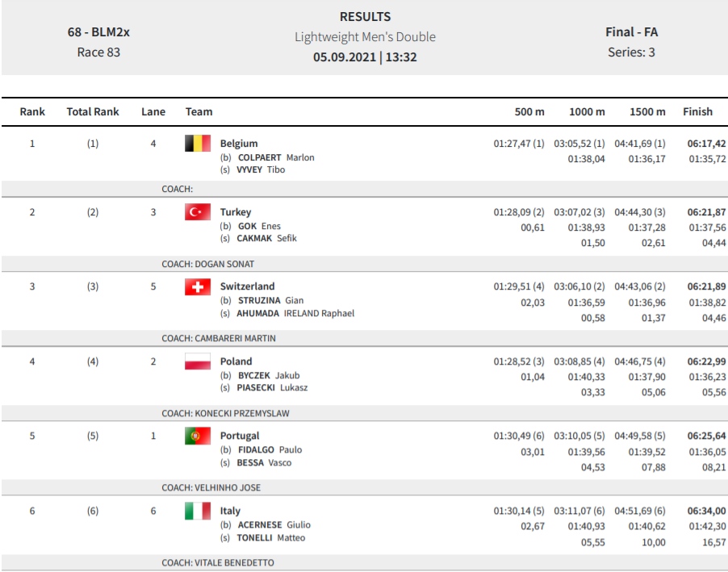
Task: Select the Total Rank column header
Action: (93, 112)
